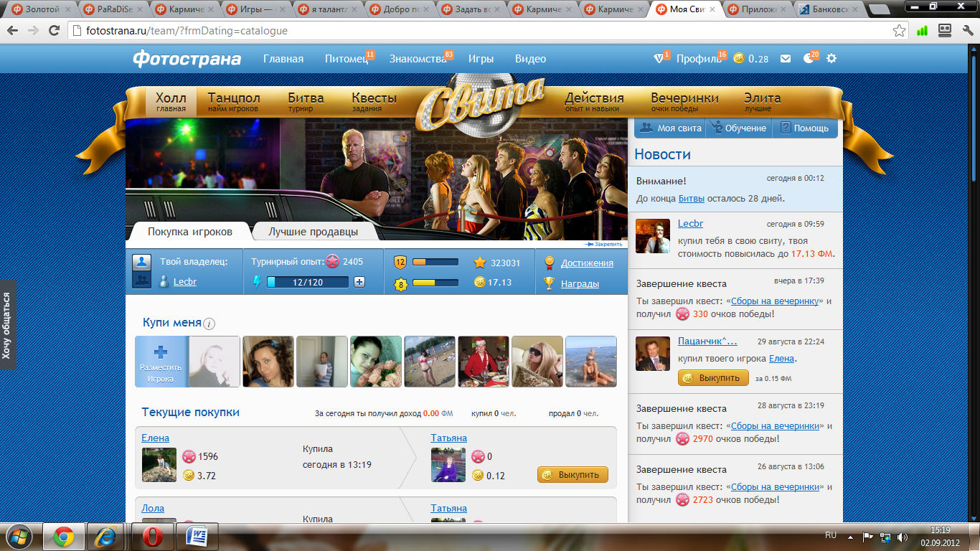Open the VIP icon with badge 1

point(661,58)
